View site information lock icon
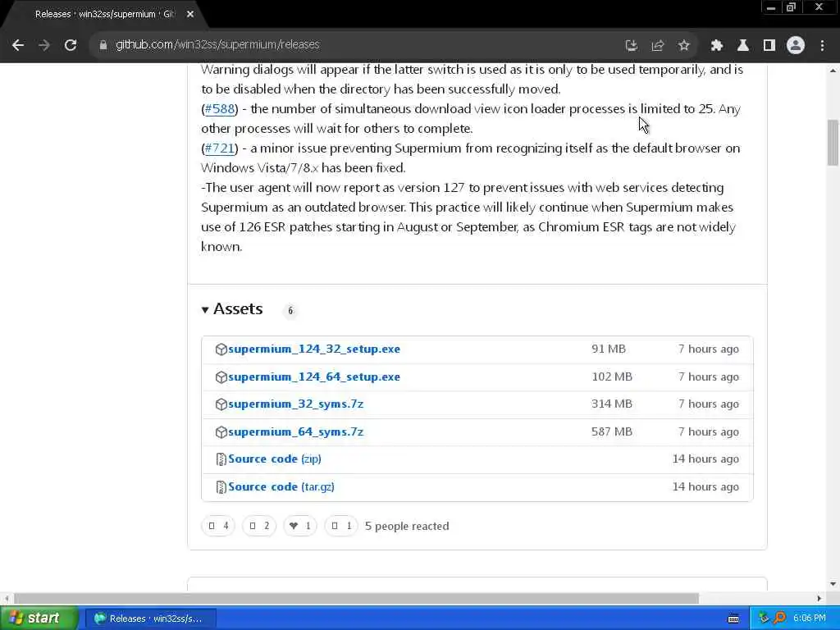 [103, 46]
